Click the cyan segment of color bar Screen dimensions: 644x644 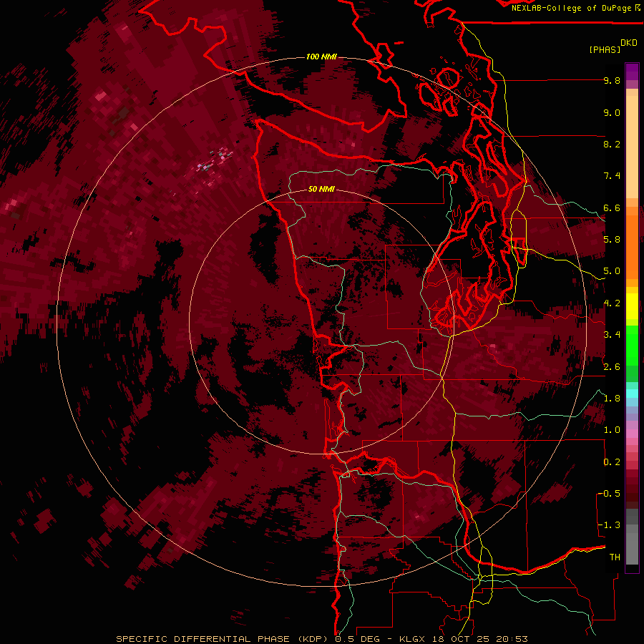(x=632, y=394)
